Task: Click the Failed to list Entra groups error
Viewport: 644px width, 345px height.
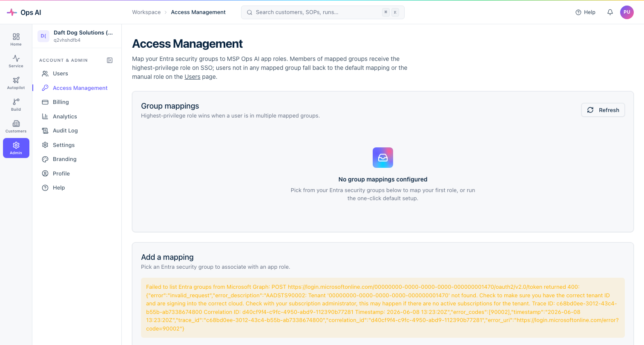Action: (383, 308)
